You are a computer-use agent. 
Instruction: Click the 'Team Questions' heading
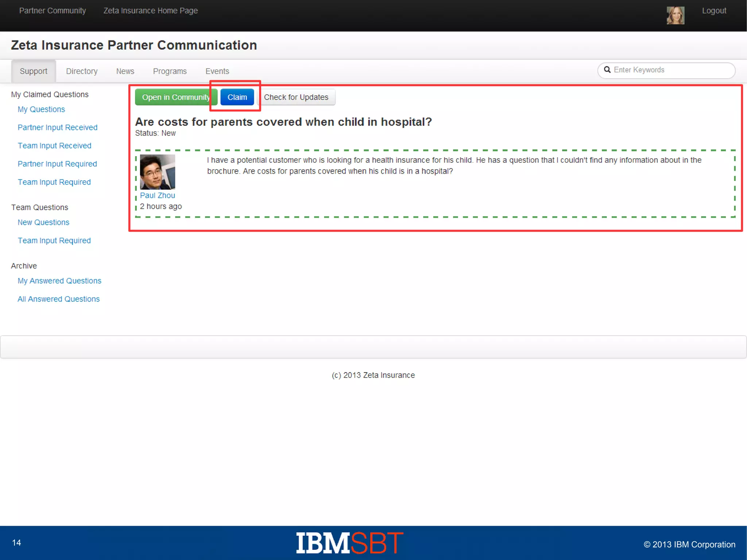tap(39, 207)
